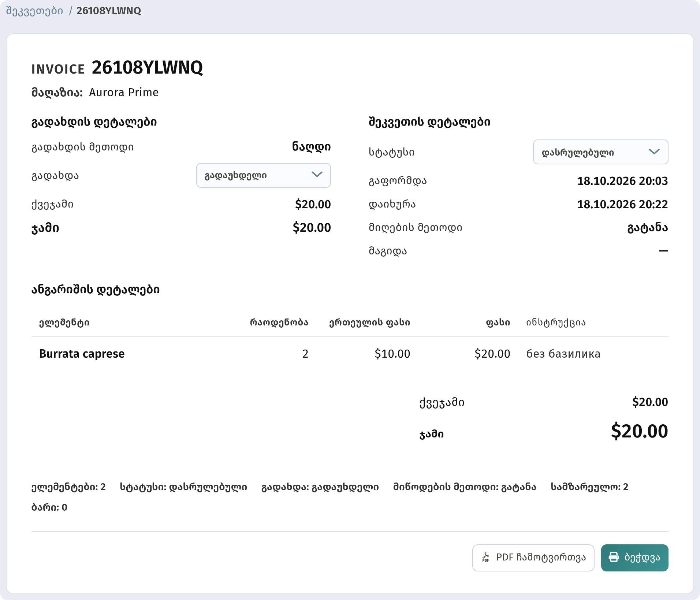Click the ერთეულის ფასი column header

pyautogui.click(x=369, y=323)
